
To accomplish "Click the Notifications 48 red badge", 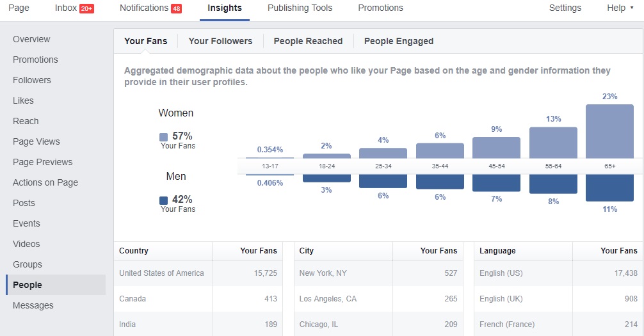I will coord(177,8).
